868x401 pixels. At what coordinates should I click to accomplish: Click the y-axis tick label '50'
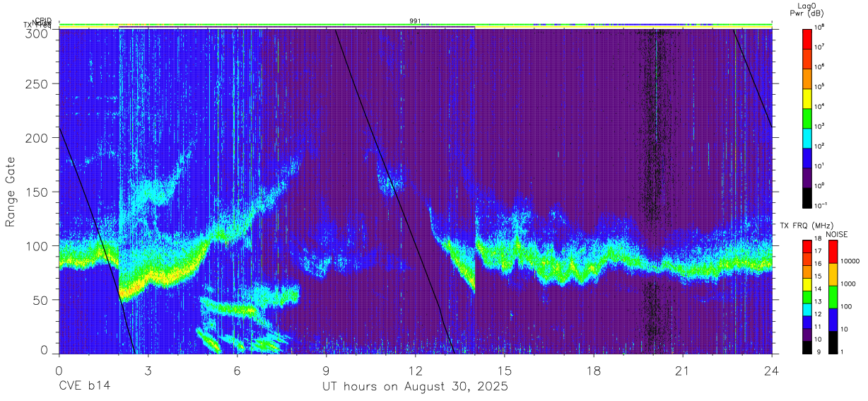click(x=42, y=300)
